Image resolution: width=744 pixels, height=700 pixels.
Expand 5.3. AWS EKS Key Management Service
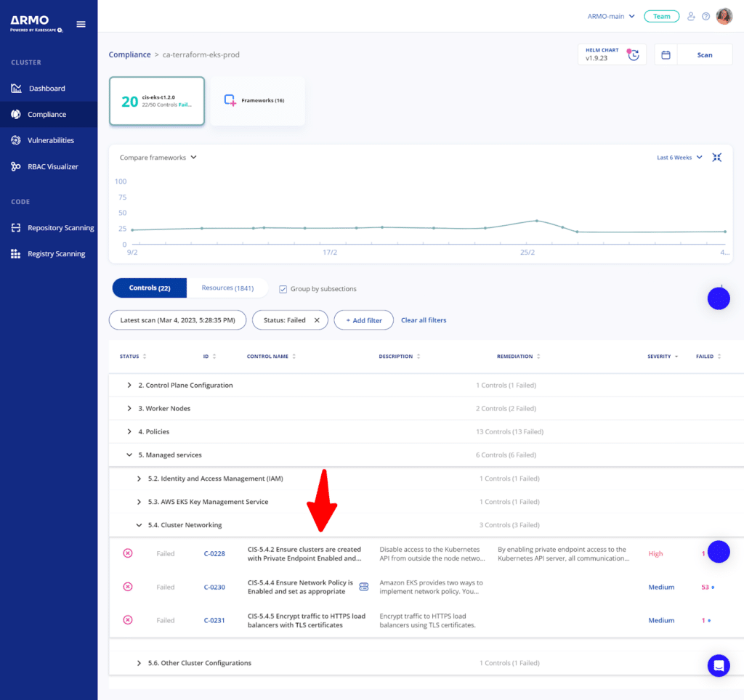pos(139,502)
